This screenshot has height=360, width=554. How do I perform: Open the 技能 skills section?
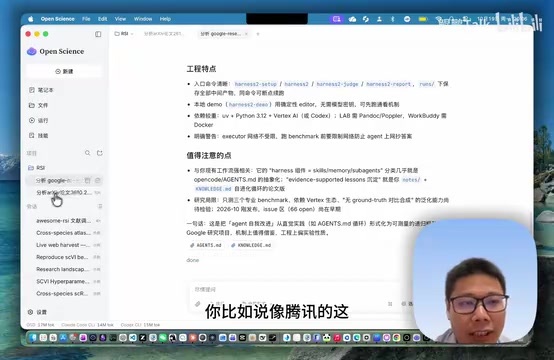click(x=39, y=136)
